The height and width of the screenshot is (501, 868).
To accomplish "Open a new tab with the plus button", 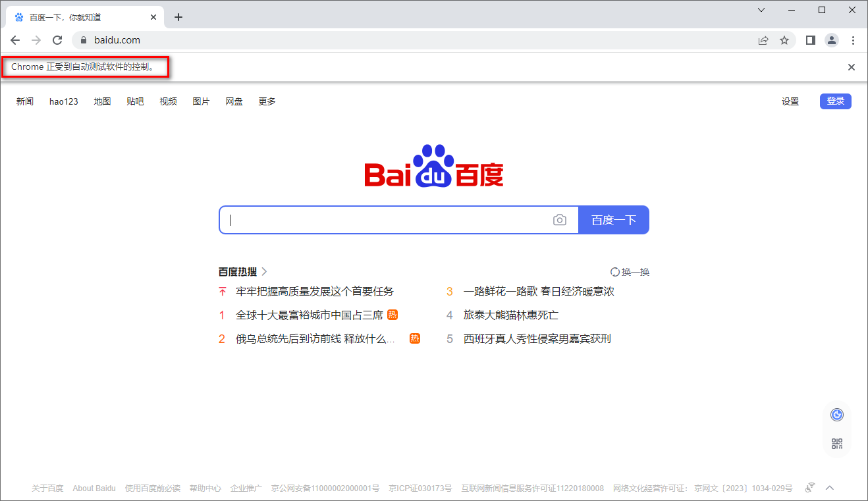I will [178, 17].
